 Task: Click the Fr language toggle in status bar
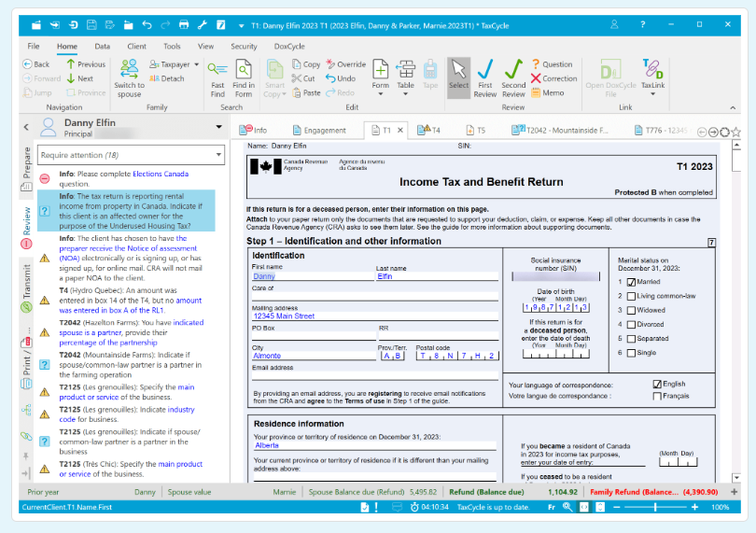pyautogui.click(x=552, y=507)
